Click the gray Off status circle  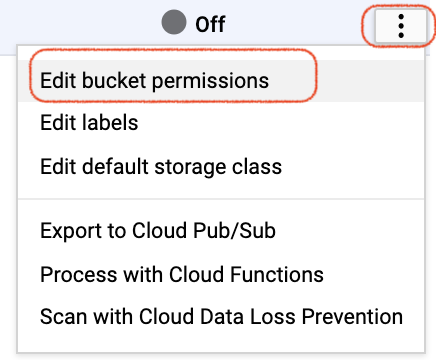point(174,22)
